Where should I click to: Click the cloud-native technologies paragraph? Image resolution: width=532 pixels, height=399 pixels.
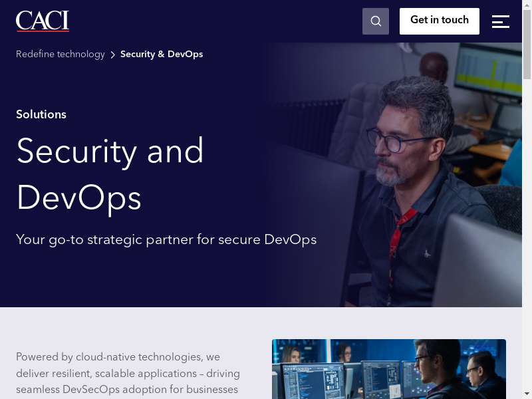(x=128, y=373)
